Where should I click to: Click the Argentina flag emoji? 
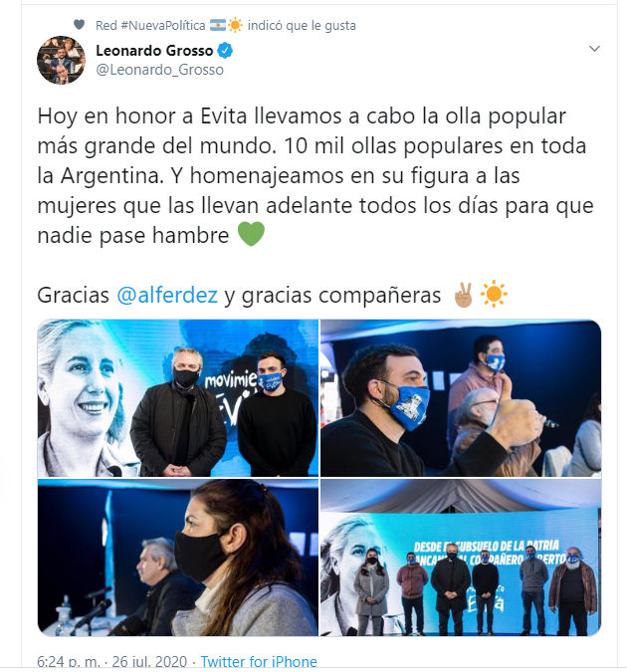218,25
